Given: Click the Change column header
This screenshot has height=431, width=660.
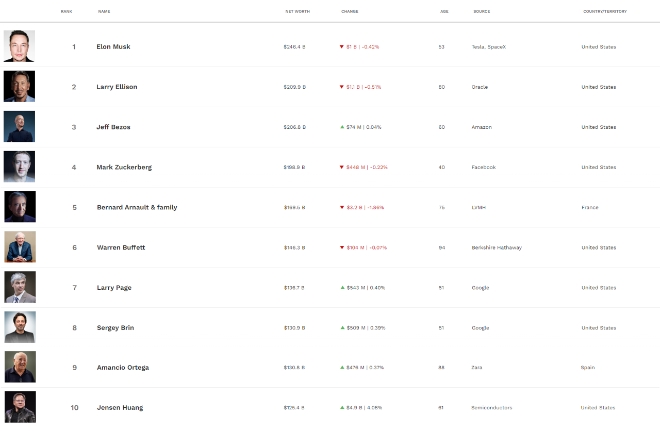Looking at the screenshot, I should click(349, 11).
